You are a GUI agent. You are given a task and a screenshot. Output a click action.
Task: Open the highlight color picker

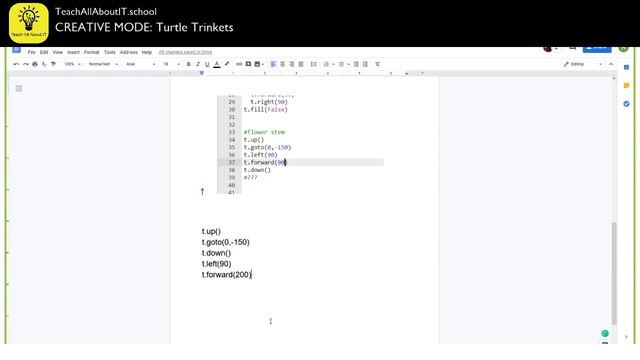tap(227, 64)
